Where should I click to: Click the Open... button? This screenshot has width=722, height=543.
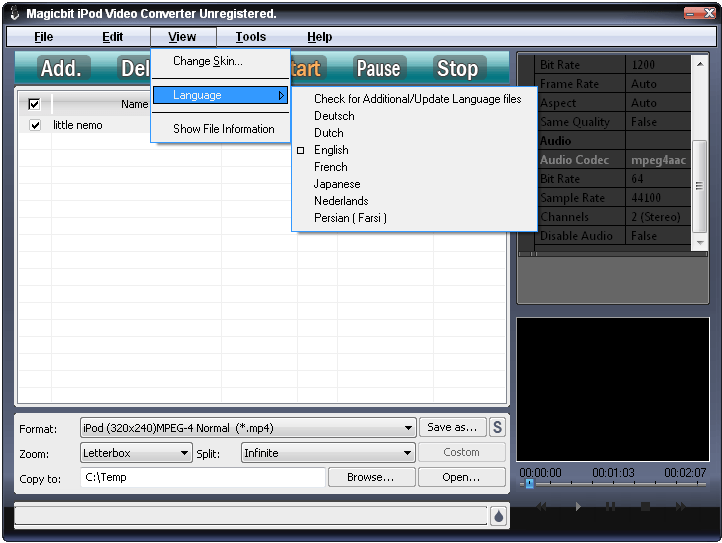pyautogui.click(x=461, y=477)
